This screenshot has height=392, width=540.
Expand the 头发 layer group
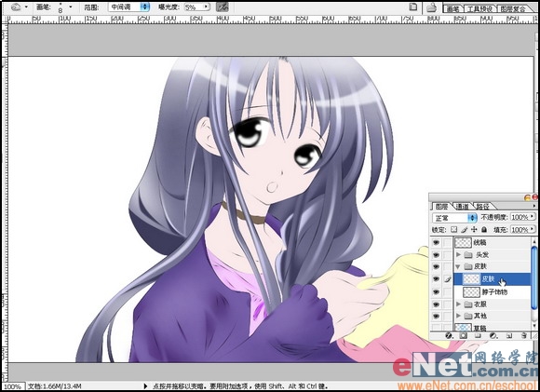click(458, 255)
